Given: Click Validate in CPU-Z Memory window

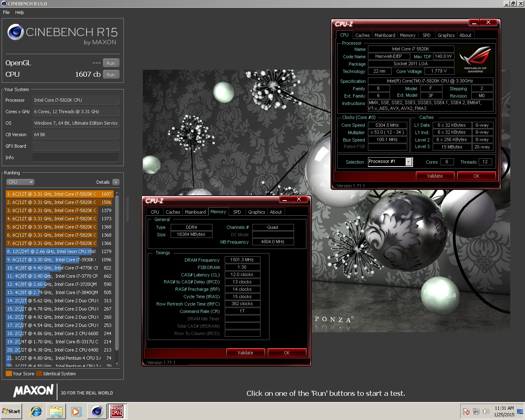Looking at the screenshot, I should (x=245, y=353).
